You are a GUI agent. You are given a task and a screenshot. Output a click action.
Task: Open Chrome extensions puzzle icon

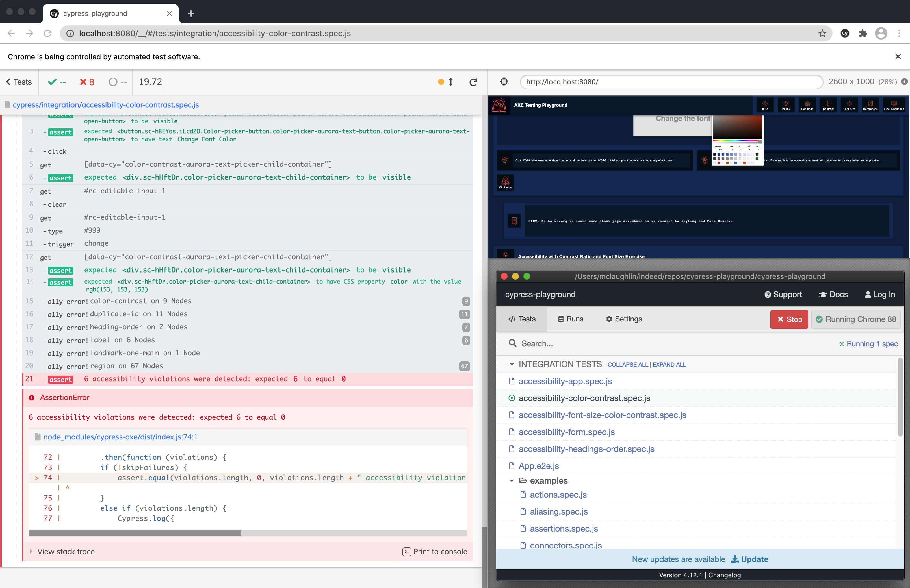(x=863, y=34)
